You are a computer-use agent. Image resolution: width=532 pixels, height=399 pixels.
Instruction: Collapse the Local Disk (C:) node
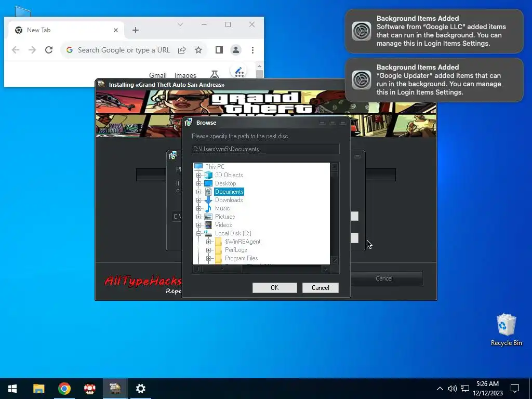(x=199, y=233)
